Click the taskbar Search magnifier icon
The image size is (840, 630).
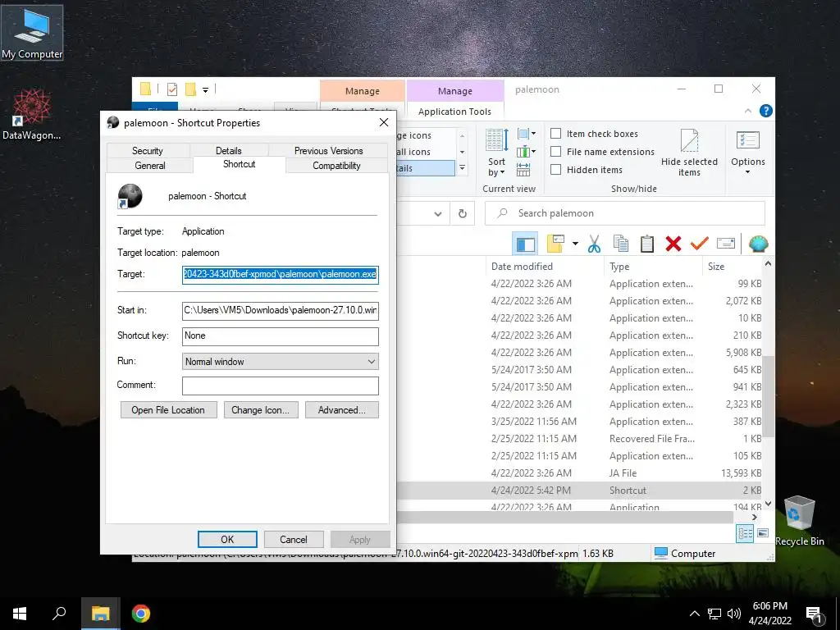(x=59, y=614)
